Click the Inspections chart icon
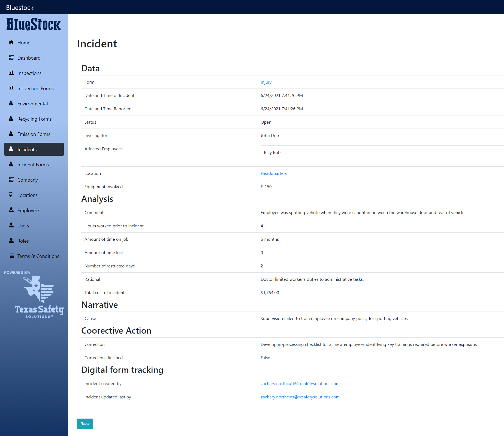504x436 pixels. coord(11,73)
